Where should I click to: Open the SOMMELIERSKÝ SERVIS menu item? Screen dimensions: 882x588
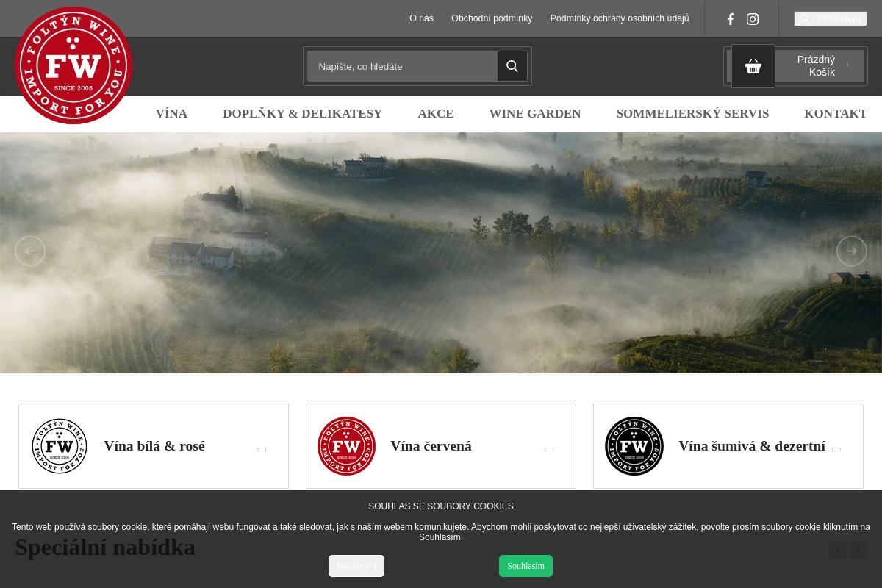click(x=692, y=114)
